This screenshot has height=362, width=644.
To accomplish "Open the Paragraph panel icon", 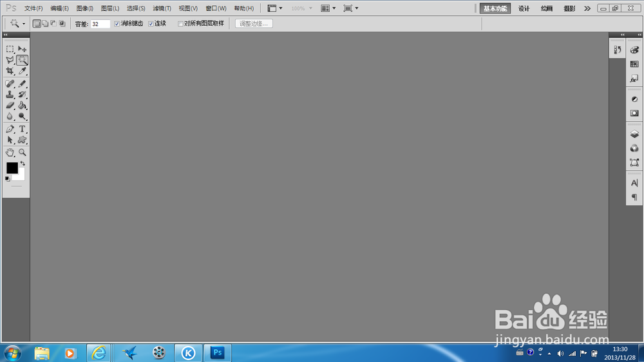I will [634, 197].
